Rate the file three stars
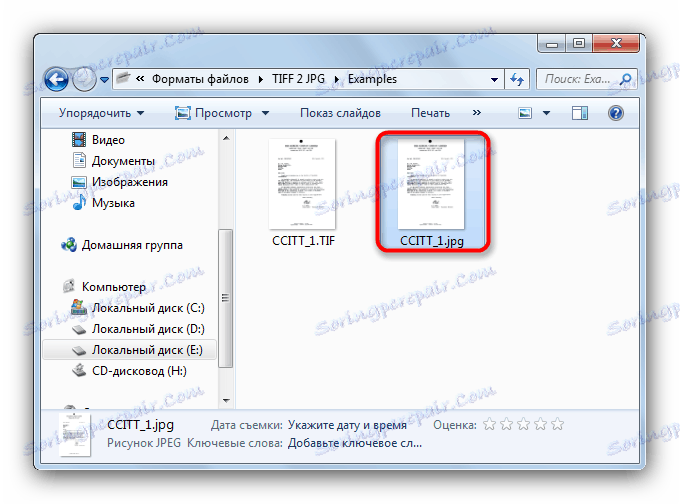 coord(523,424)
